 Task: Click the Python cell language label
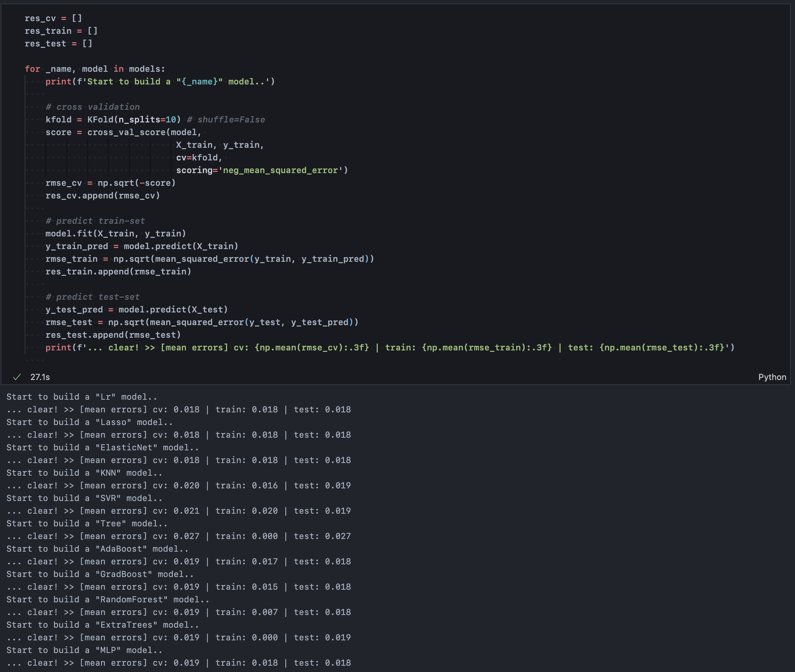(x=772, y=377)
